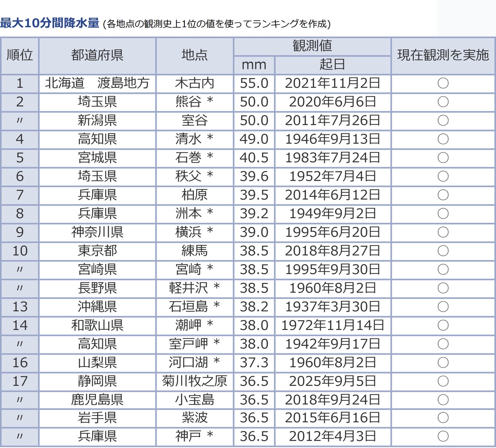Viewport: 496px width, 448px height.
Task: Click the date 1995年9月30日
Action: (333, 269)
